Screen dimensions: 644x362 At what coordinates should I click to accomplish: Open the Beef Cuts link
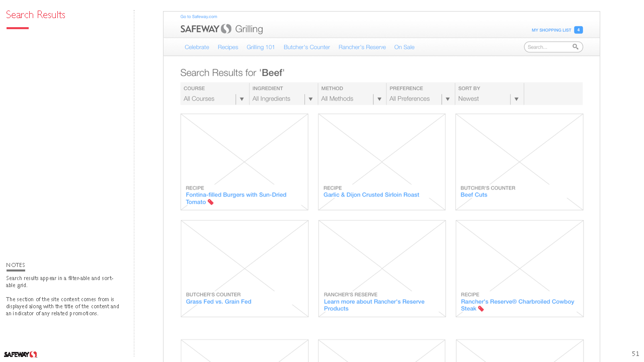pos(474,195)
